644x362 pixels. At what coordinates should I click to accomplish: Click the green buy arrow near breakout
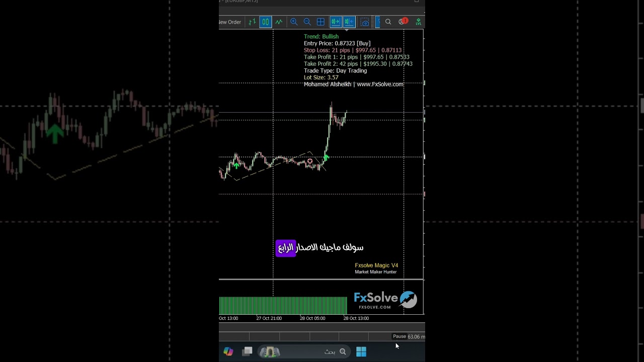point(326,158)
